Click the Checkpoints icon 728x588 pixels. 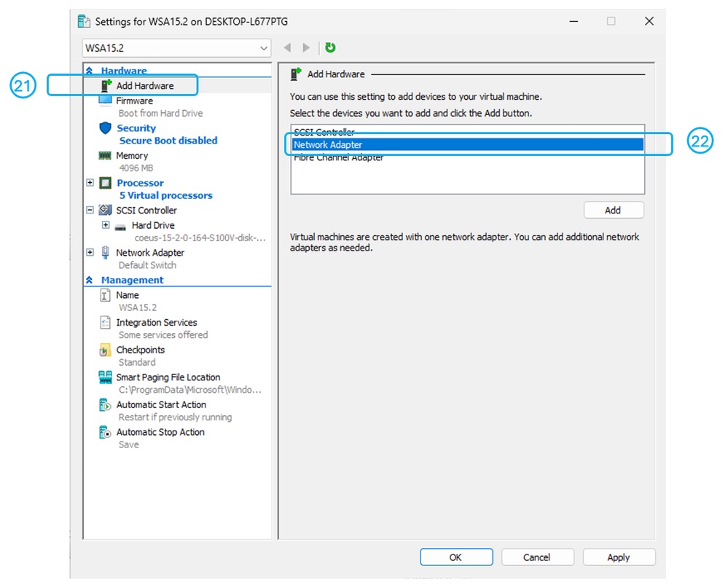105,350
